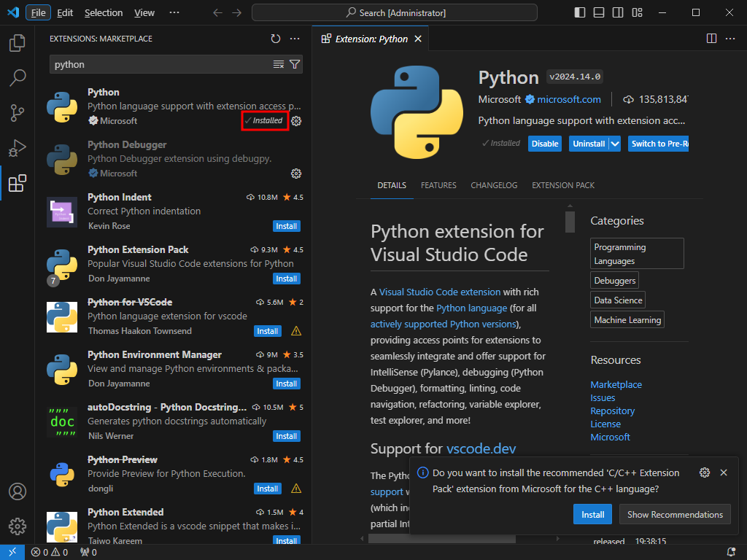Install Python Environment Manager
This screenshot has width=747, height=560.
[x=286, y=384]
